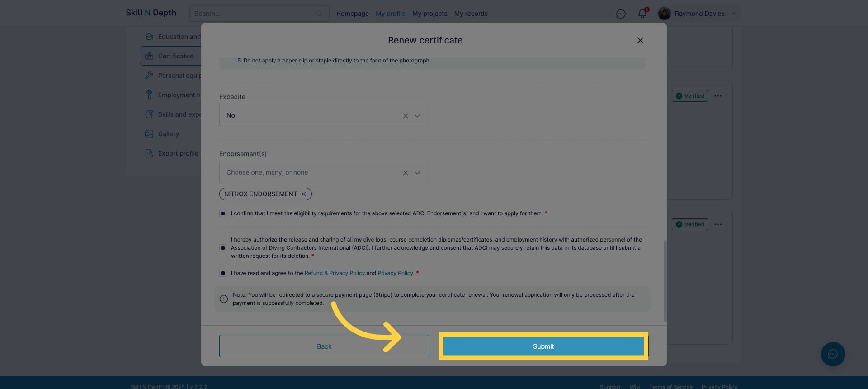Viewport: 868px width, 389px height.
Task: Open the notifications bell
Action: [642, 14]
